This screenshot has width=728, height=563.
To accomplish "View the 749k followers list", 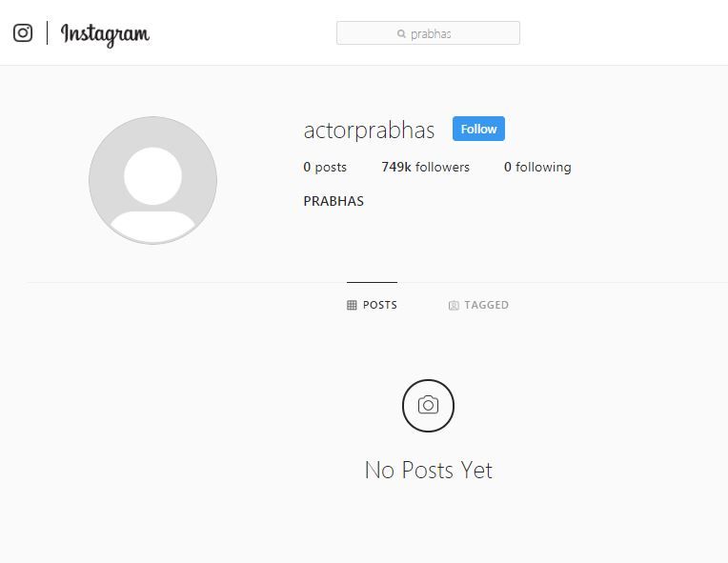I will coord(425,167).
